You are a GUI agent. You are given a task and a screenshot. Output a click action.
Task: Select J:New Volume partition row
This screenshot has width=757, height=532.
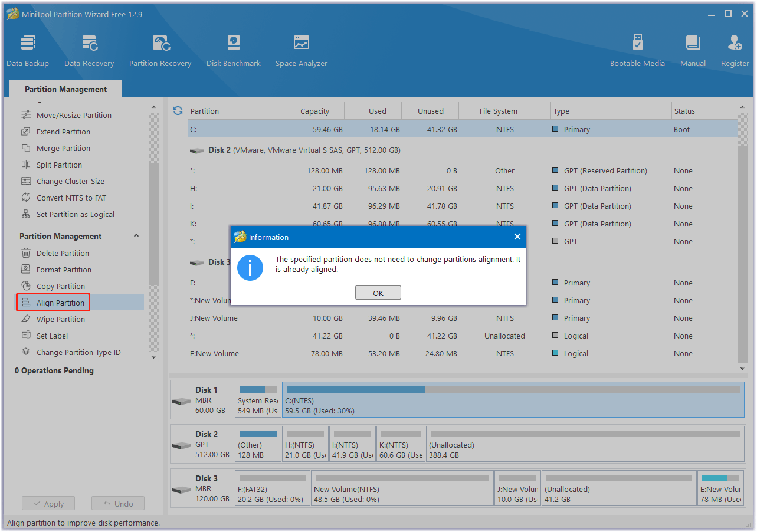pos(462,318)
